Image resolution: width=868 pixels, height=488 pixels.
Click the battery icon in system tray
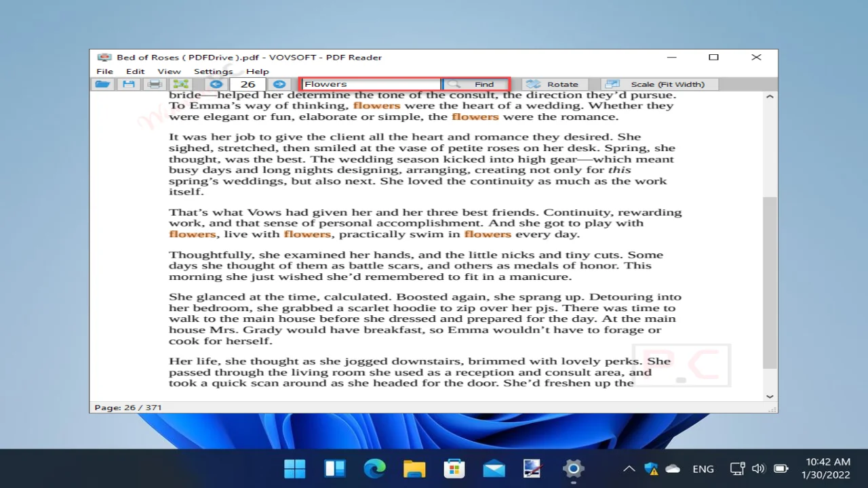pyautogui.click(x=781, y=468)
